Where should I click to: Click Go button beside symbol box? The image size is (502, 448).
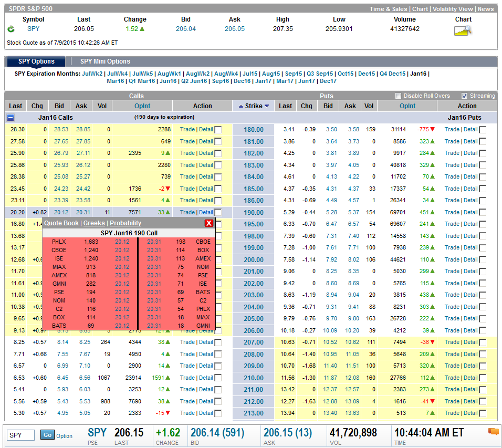47,435
